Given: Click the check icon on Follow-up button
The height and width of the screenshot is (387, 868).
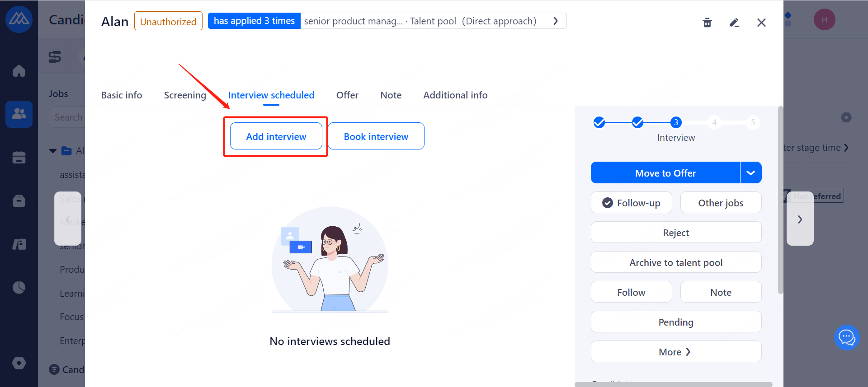Looking at the screenshot, I should coord(608,203).
